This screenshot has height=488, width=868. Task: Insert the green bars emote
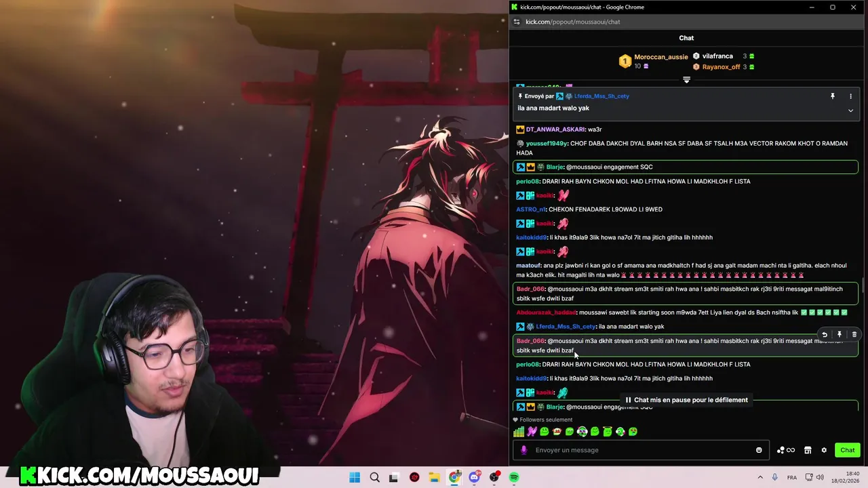coord(519,432)
